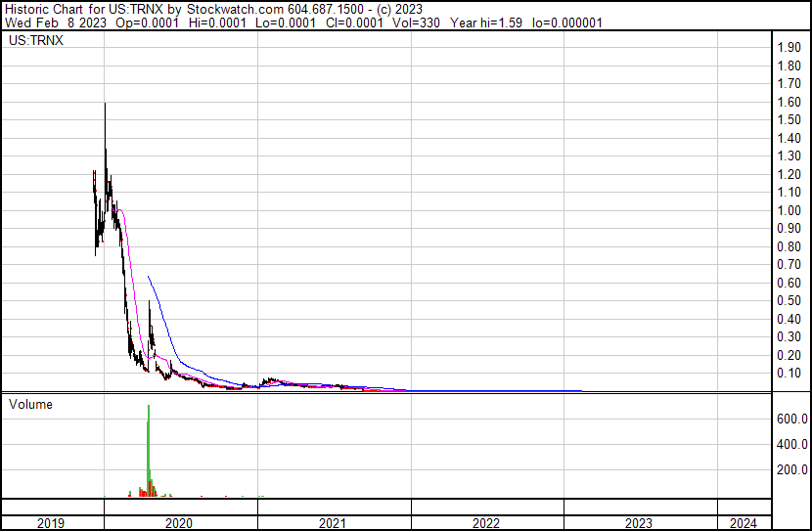Select the 2024 year label on time axis
812x531 pixels.
click(x=743, y=523)
